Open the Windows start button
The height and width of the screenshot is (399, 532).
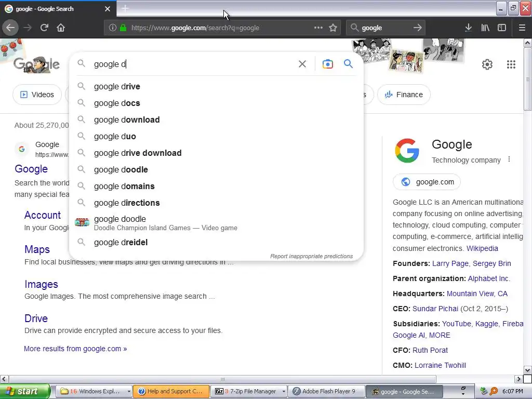click(25, 391)
